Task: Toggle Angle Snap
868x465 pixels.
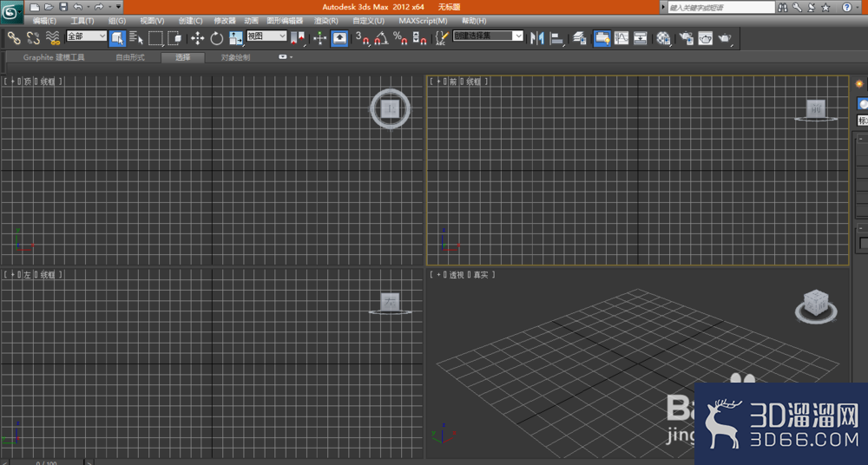Action: tap(381, 37)
